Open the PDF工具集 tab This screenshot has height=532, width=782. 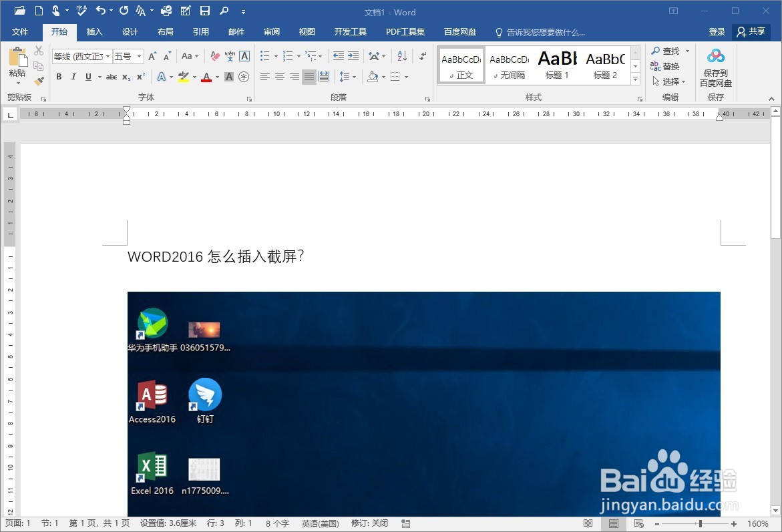pos(405,31)
